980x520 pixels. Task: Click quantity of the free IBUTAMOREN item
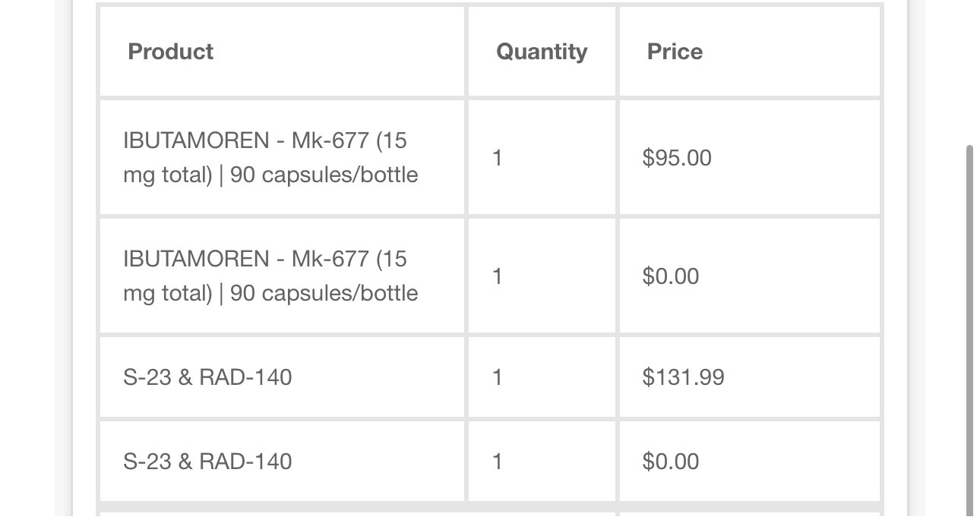(x=497, y=276)
